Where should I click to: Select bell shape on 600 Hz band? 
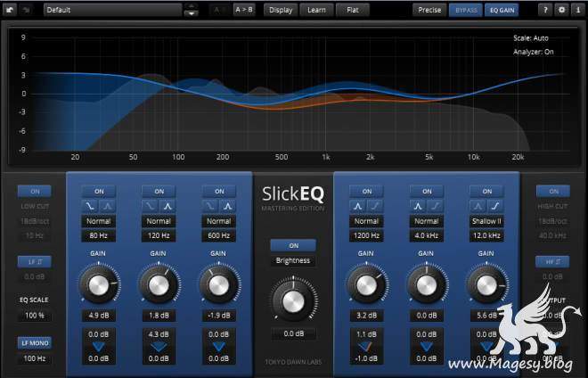[x=227, y=206]
